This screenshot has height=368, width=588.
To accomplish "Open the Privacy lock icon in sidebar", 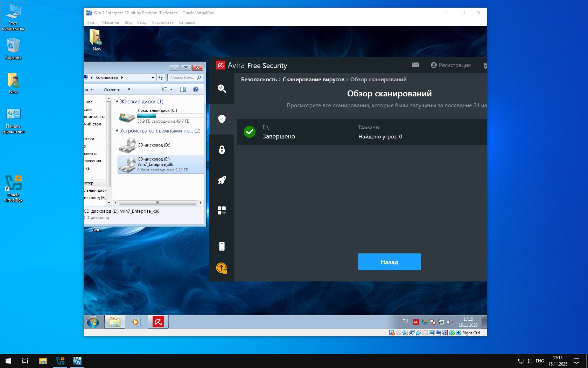I will click(x=222, y=150).
